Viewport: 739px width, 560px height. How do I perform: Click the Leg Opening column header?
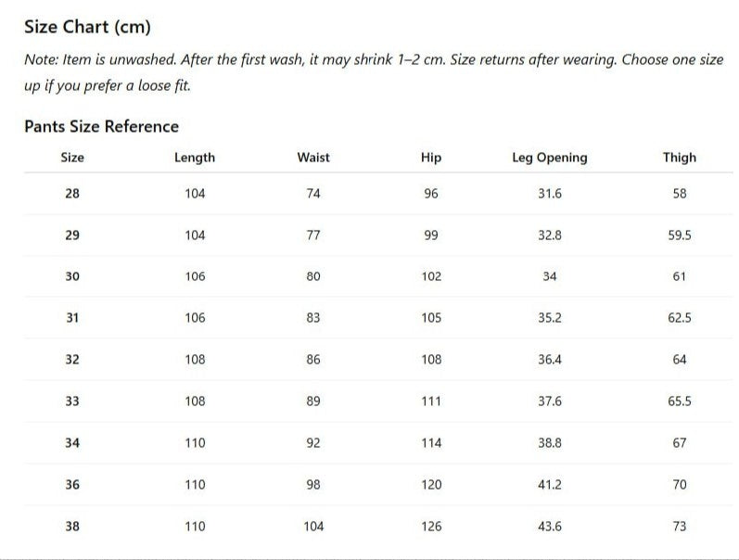click(x=550, y=158)
